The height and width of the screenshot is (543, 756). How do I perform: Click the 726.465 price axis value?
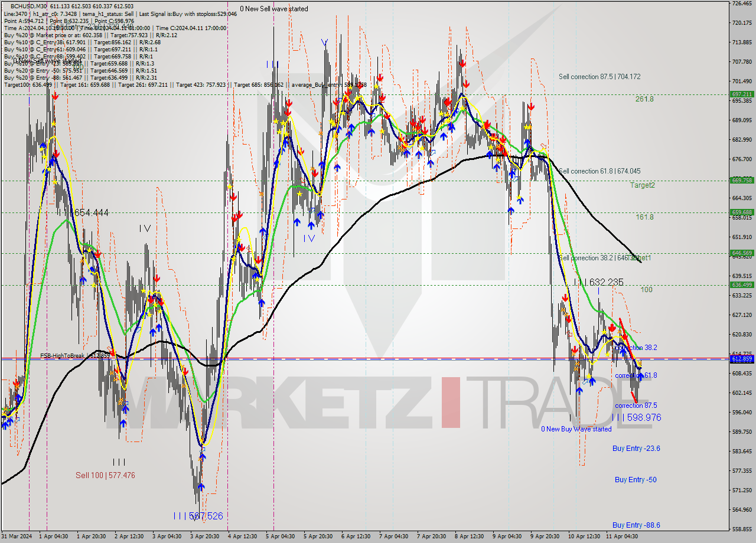(x=742, y=4)
